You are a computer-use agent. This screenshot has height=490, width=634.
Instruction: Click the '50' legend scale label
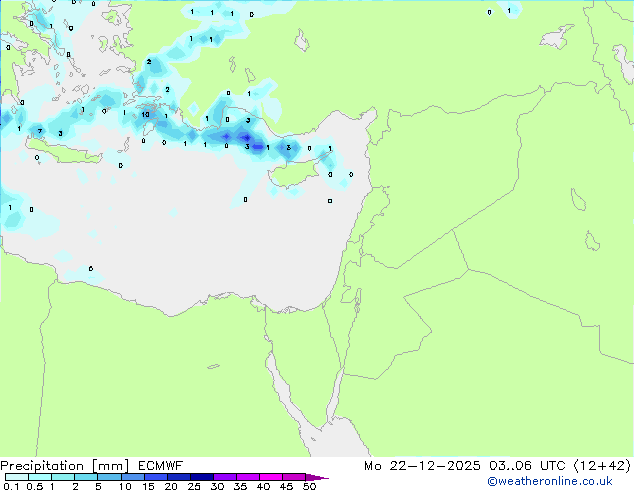click(x=309, y=486)
